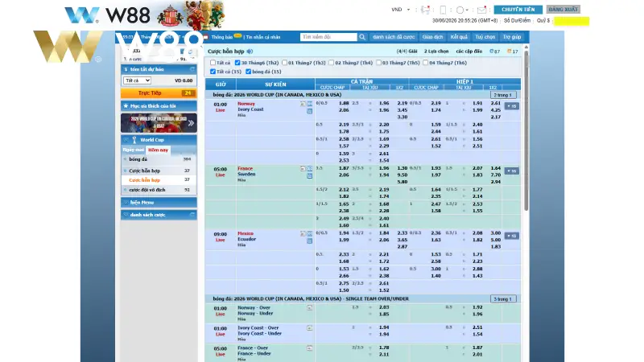Toggle the bóng đá (15) checkbox

coord(248,72)
